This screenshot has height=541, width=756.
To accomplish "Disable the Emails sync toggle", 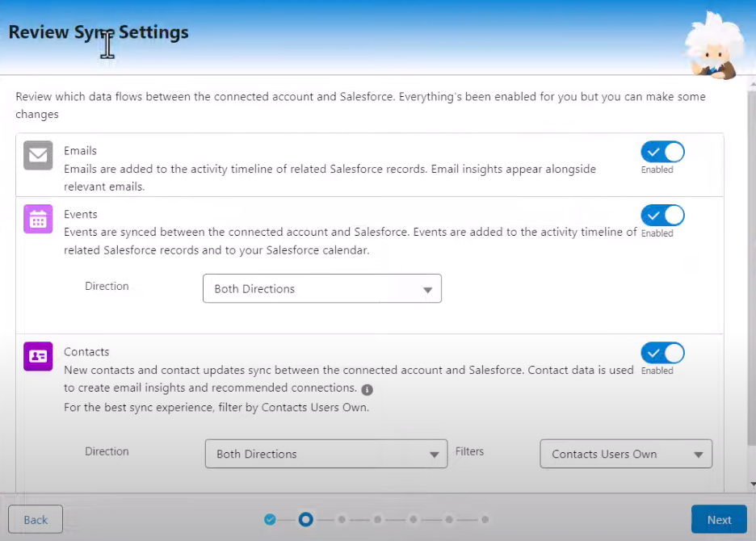I will click(x=662, y=152).
